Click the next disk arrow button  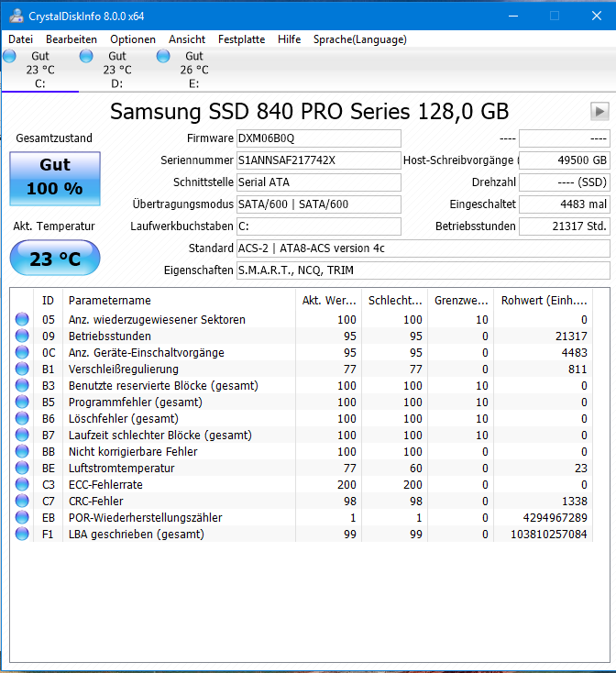click(599, 112)
